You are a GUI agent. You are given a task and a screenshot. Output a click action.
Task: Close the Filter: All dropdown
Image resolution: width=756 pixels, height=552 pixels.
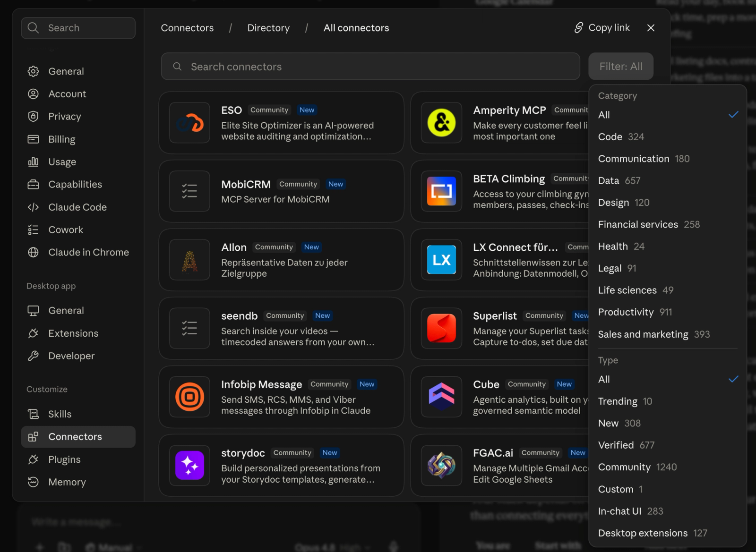click(x=621, y=67)
